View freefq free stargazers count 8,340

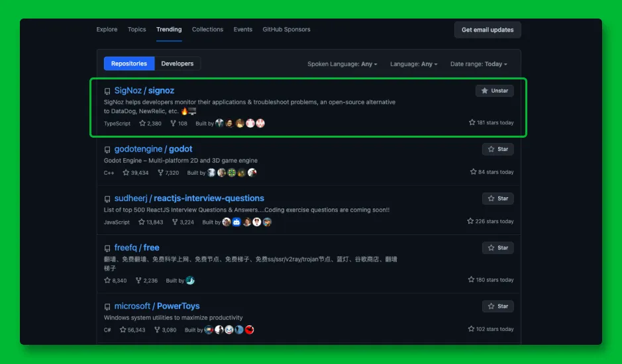[115, 281]
